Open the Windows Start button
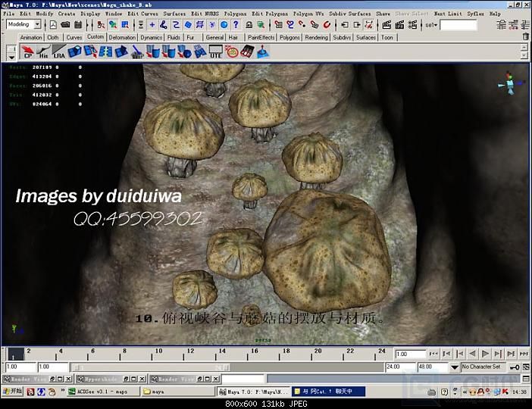This screenshot has height=409, width=532. (x=12, y=392)
